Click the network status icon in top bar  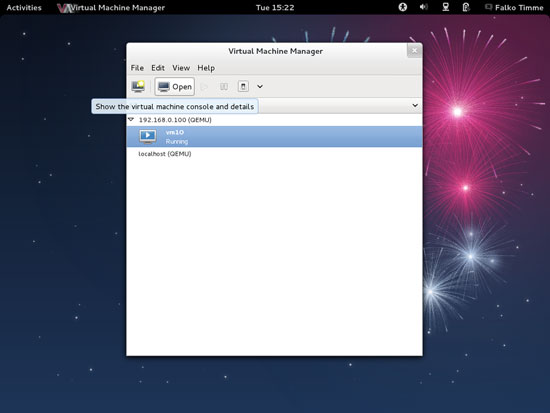pos(445,7)
